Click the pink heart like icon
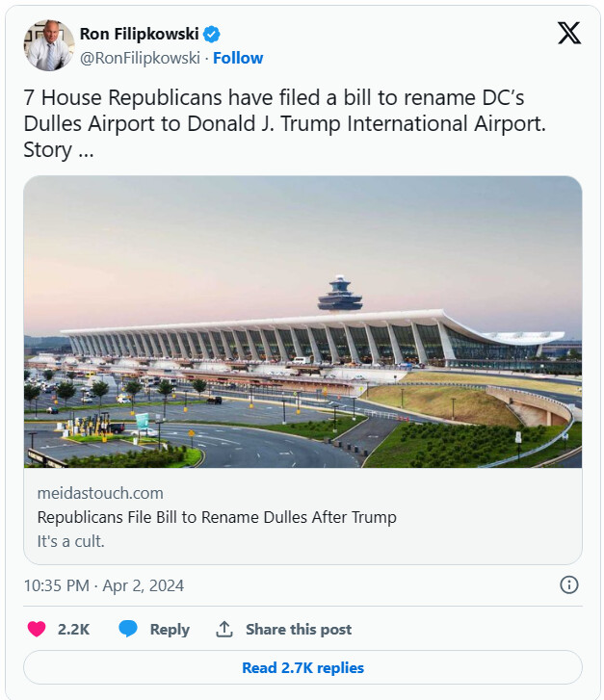The image size is (604, 700). (x=37, y=629)
